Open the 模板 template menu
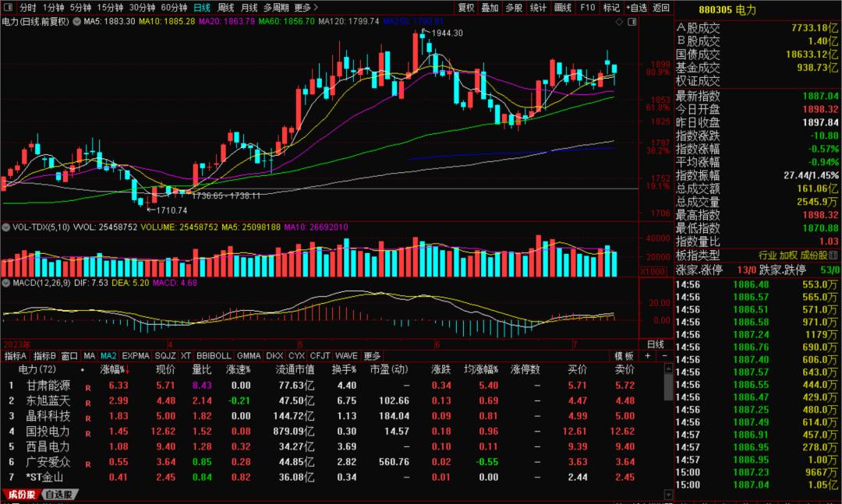This screenshot has height=504, width=842. [624, 356]
